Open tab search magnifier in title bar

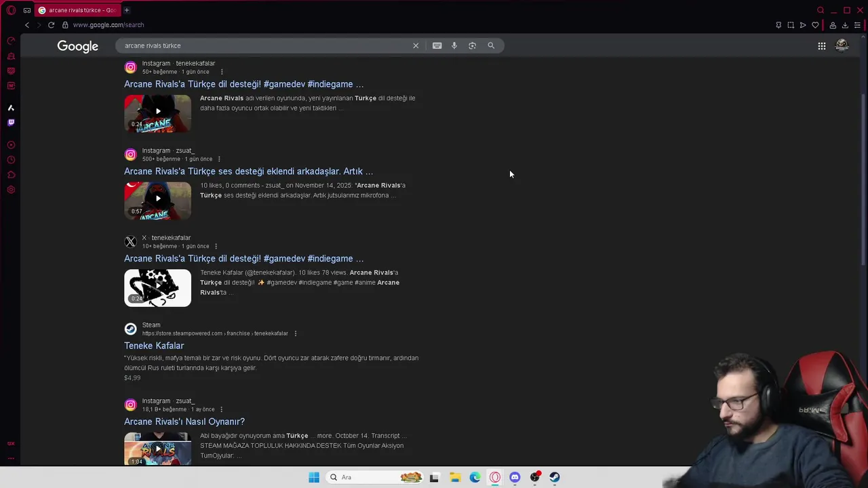click(x=821, y=10)
